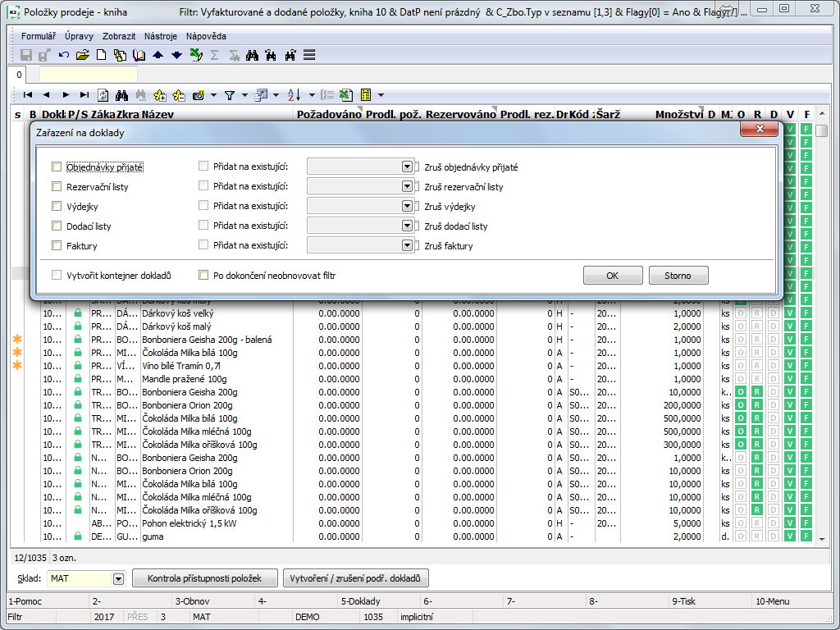Screen dimensions: 840x630
Task: Open the Nápověda menu
Action: (x=206, y=36)
